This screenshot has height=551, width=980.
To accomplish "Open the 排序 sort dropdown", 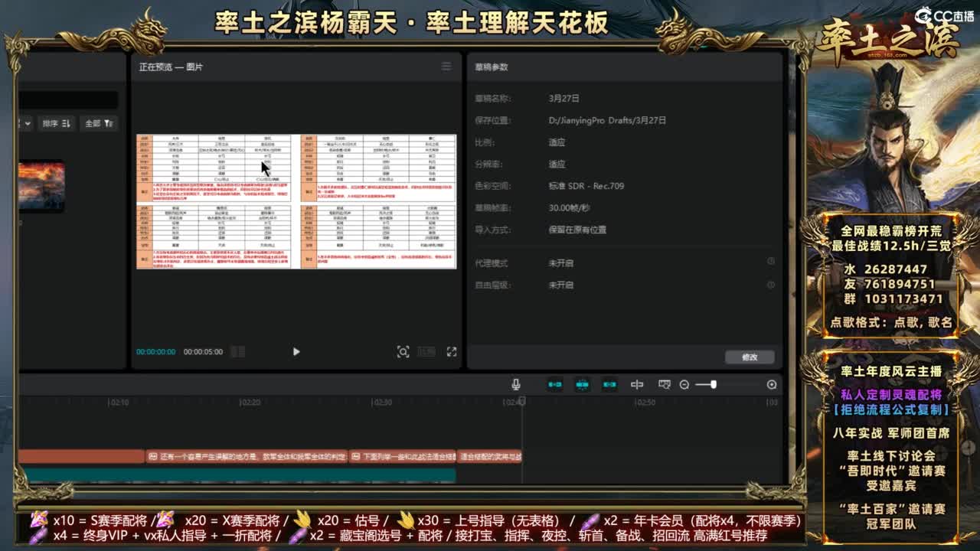I will pos(57,123).
